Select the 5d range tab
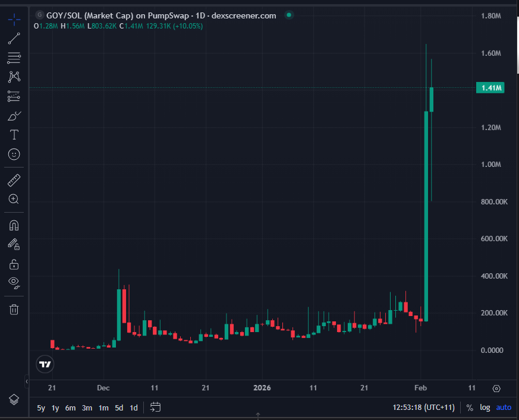Viewport: 519px width, 420px height. point(118,408)
